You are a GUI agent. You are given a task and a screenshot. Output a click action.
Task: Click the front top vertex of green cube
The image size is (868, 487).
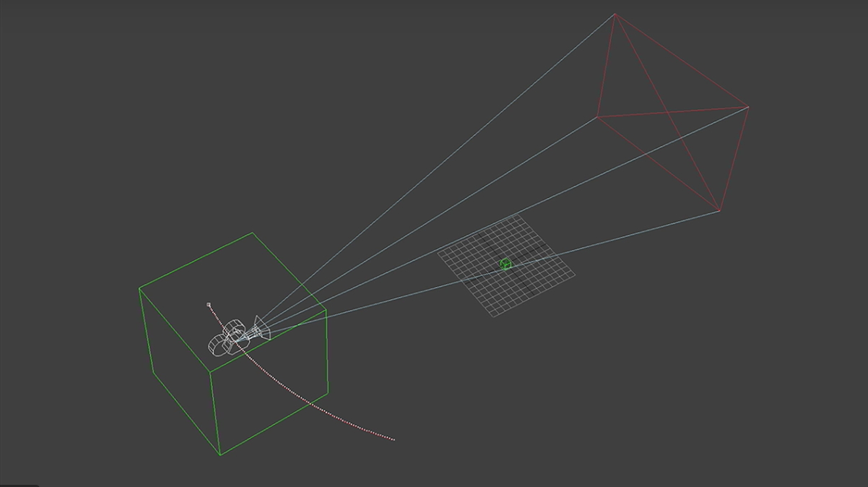[209, 373]
